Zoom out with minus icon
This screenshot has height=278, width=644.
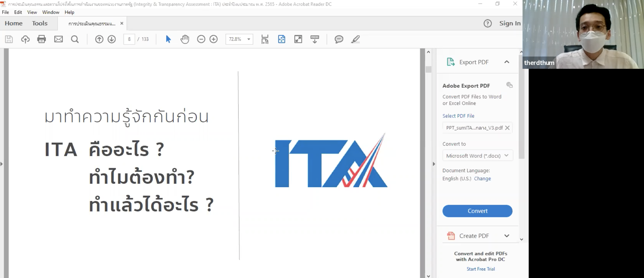(201, 39)
